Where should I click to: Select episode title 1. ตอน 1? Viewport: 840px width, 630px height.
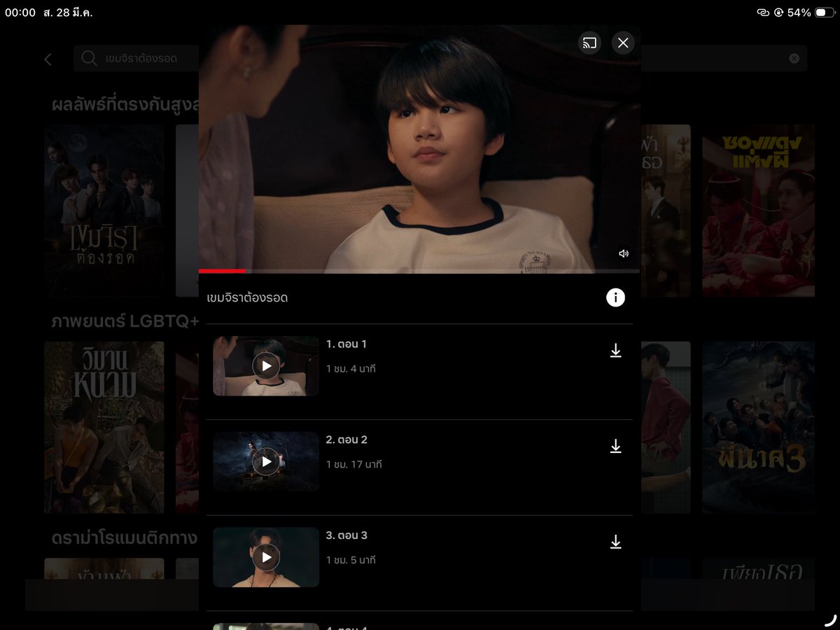346,344
